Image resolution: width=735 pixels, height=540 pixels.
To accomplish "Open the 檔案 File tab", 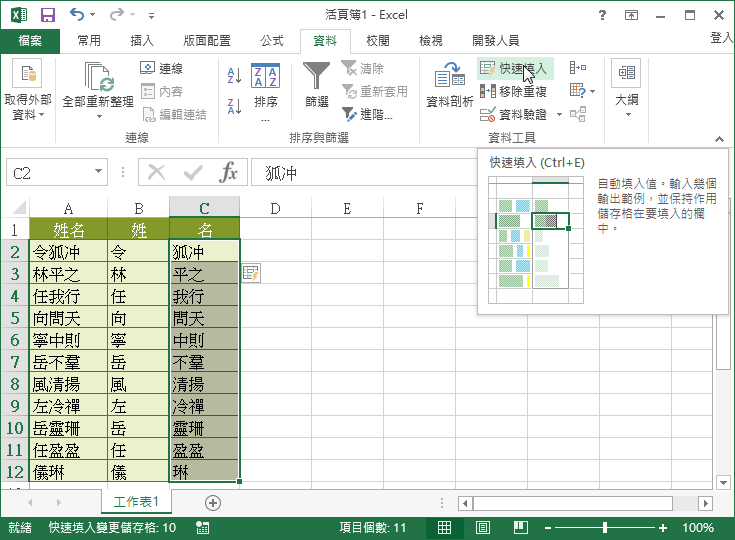I will [x=30, y=41].
